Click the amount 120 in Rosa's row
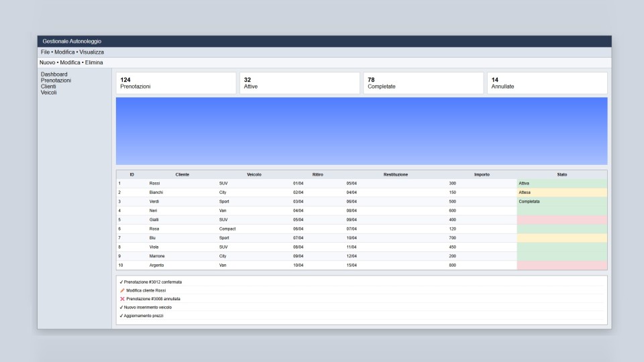 452,229
